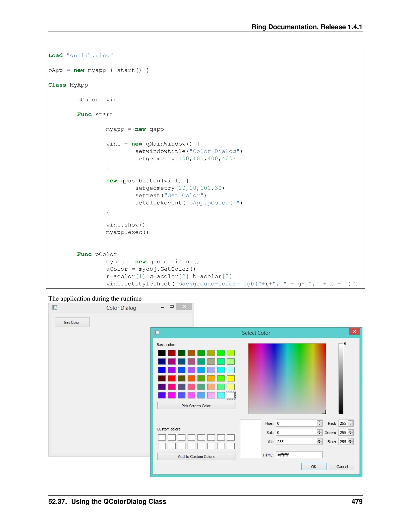The height and width of the screenshot is (532, 411).
Task: Click the Blue value stepper
Action: [x=350, y=441]
